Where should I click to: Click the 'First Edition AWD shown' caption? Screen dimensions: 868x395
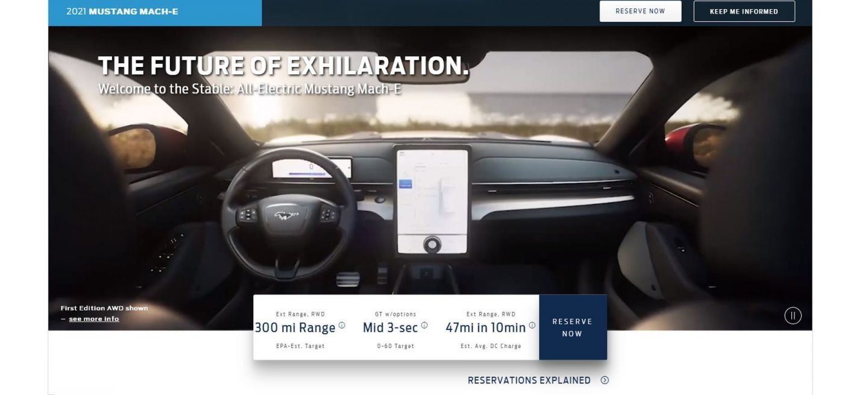[x=104, y=308]
